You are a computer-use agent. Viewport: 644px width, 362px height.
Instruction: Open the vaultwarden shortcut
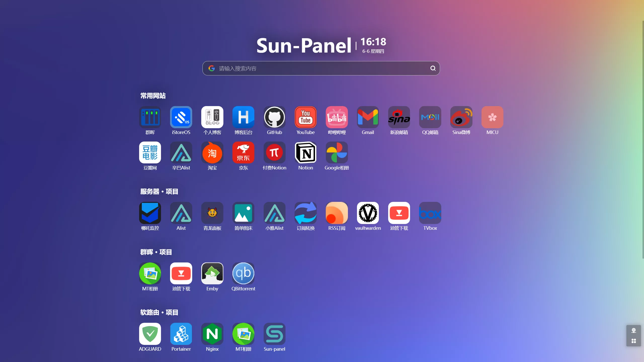click(x=368, y=213)
